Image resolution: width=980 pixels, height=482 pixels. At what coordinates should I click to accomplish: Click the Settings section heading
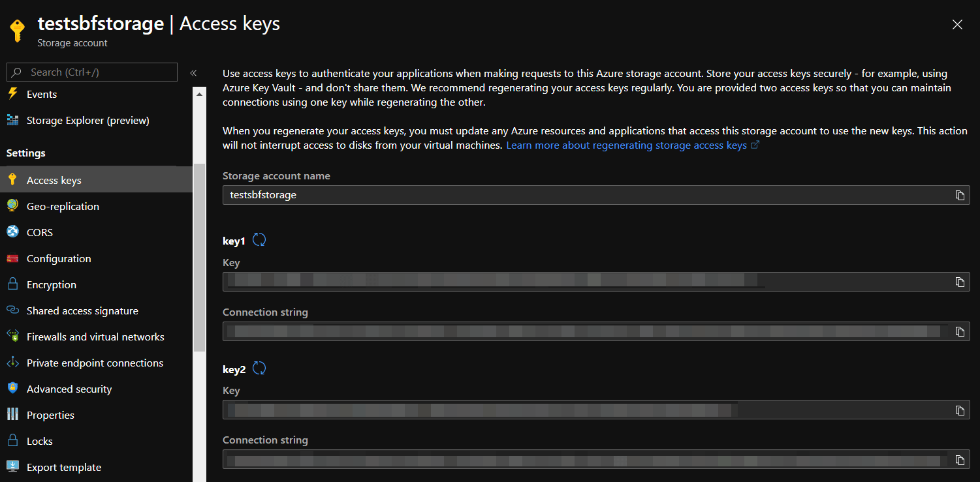[x=26, y=153]
